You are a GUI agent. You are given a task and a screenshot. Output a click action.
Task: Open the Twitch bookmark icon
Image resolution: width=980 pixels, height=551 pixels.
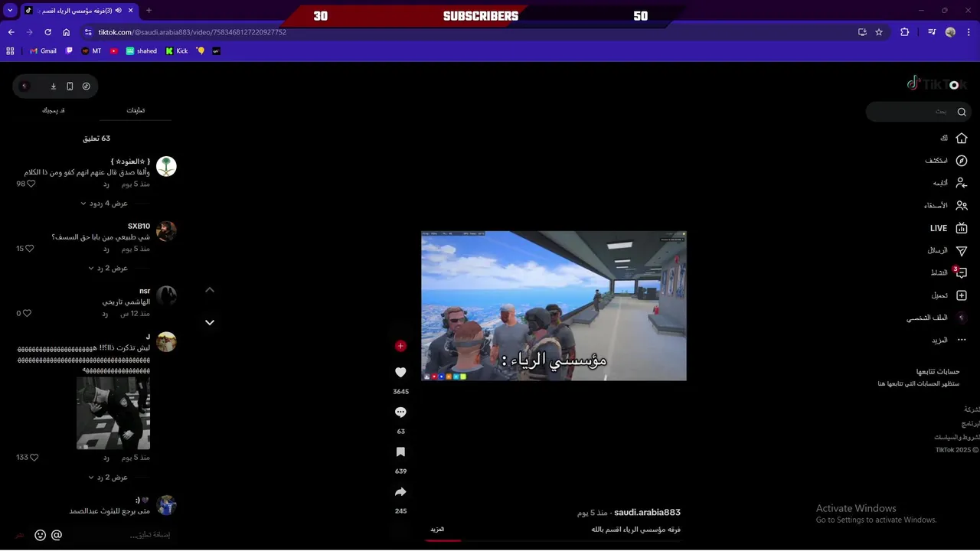(x=70, y=51)
